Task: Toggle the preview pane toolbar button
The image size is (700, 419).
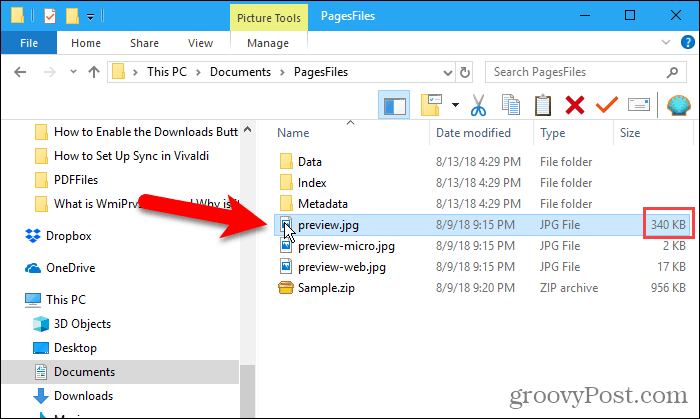Action: point(394,105)
